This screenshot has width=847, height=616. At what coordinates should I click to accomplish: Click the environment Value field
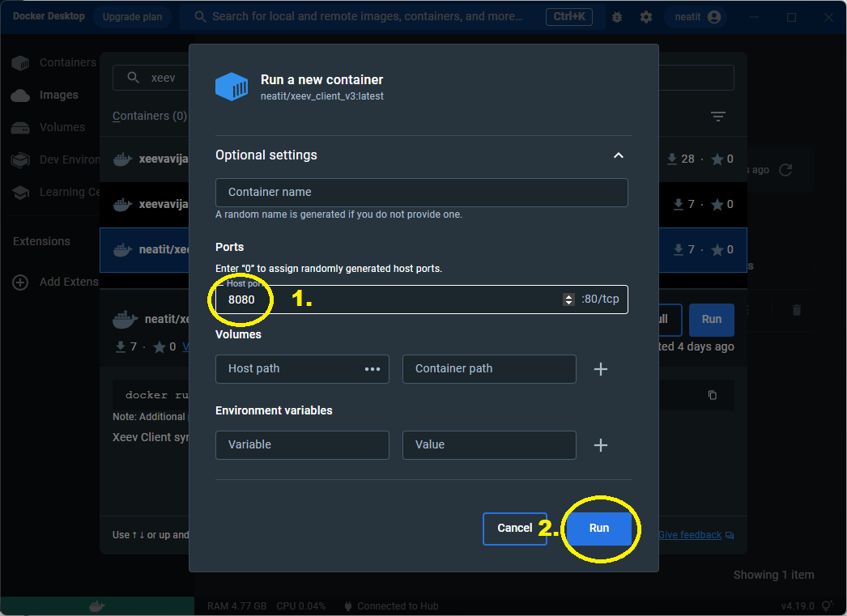[x=488, y=444]
